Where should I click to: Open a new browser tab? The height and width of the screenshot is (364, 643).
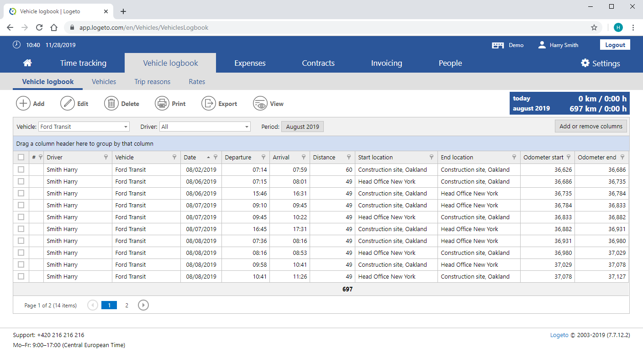coord(123,11)
